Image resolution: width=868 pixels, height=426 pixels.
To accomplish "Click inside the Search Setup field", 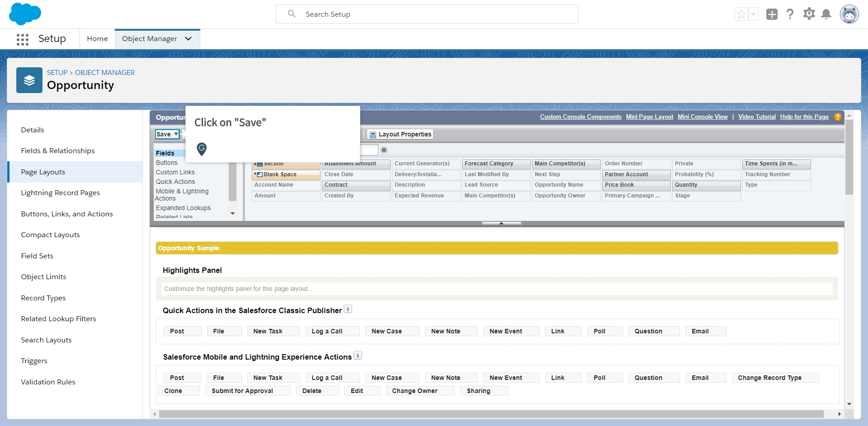I will [427, 14].
